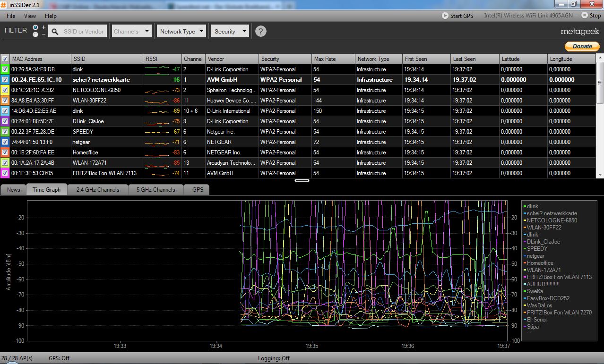Uncheck the WLAN-30FF22 row checkbox
The width and height of the screenshot is (604, 364).
coord(5,101)
